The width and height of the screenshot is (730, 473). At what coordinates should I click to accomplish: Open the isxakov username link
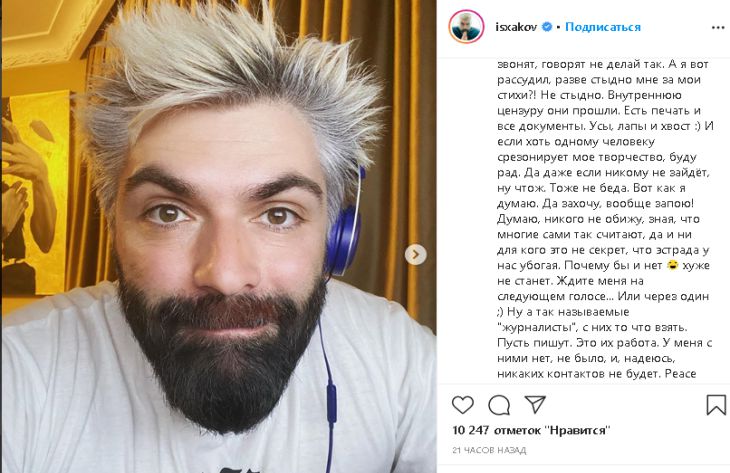point(516,27)
